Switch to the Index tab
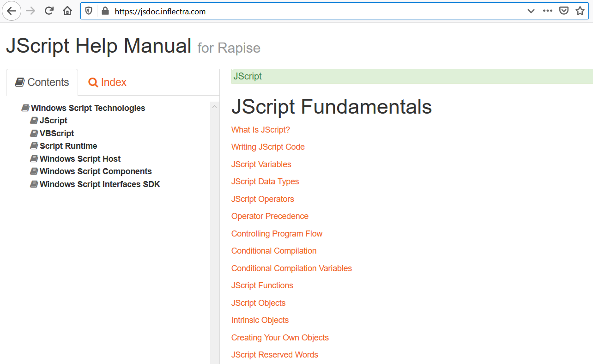 108,82
